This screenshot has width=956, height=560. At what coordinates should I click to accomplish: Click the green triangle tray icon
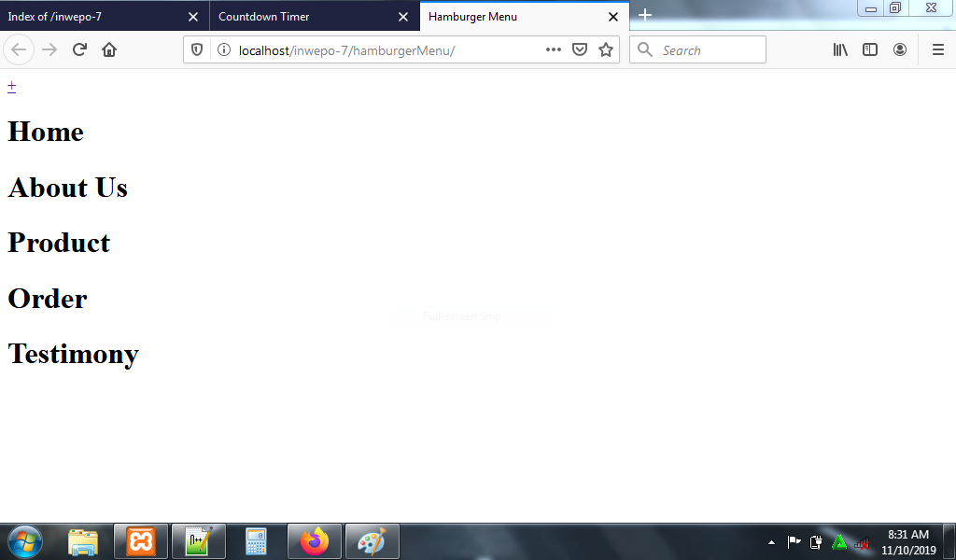[x=839, y=541]
